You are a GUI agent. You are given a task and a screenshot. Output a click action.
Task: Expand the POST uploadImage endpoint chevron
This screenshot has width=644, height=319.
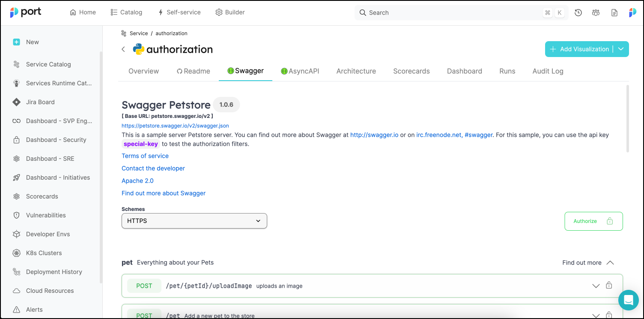(596, 286)
